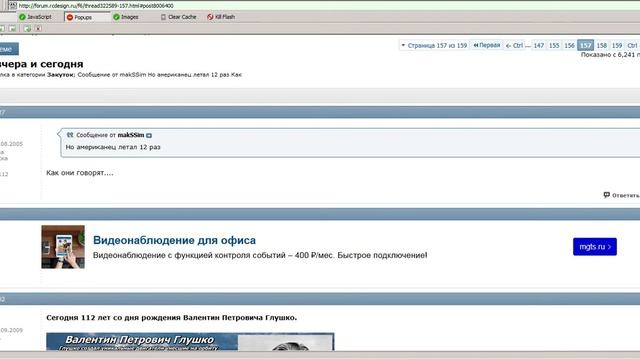Image resolution: width=640 pixels, height=360 pixels.
Task: Open page 155 in pagination
Action: [554, 45]
